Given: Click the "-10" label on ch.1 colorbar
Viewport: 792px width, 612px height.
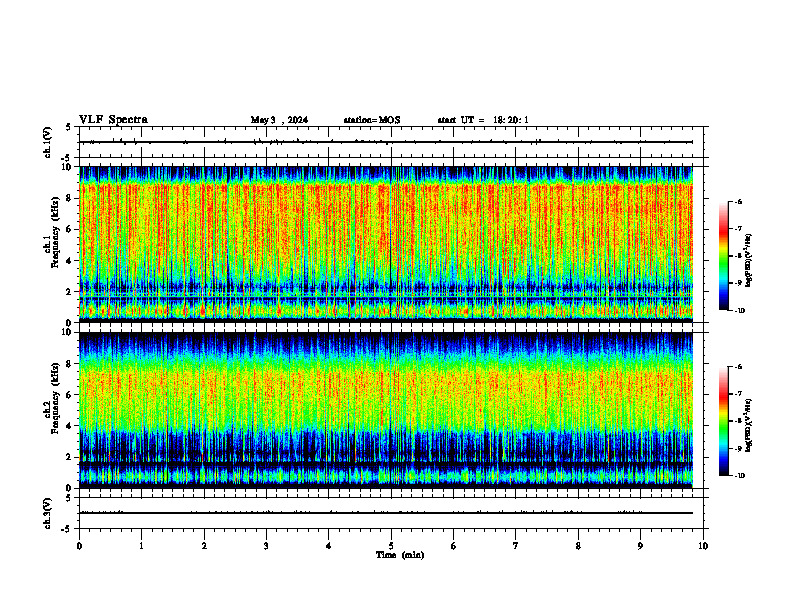Looking at the screenshot, I should click(739, 311).
